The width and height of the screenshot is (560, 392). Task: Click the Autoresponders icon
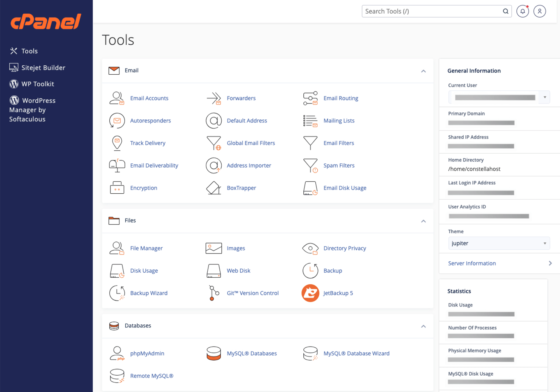pyautogui.click(x=117, y=121)
